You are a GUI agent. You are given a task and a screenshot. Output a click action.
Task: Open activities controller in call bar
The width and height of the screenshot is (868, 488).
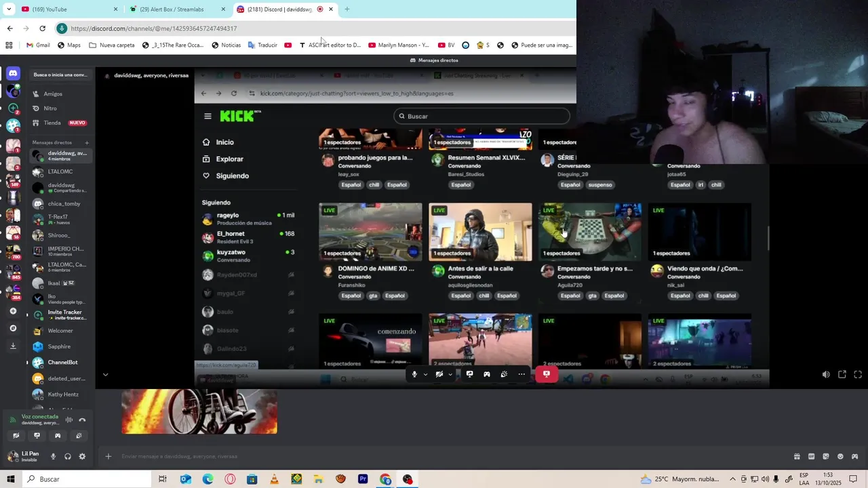click(x=486, y=374)
